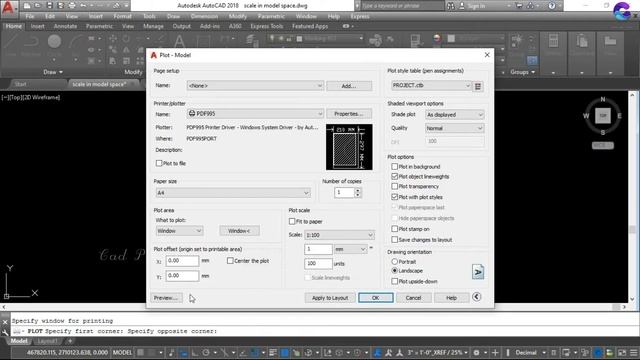
Task: Click the Save icon in quick access toolbar
Action: click(x=49, y=6)
